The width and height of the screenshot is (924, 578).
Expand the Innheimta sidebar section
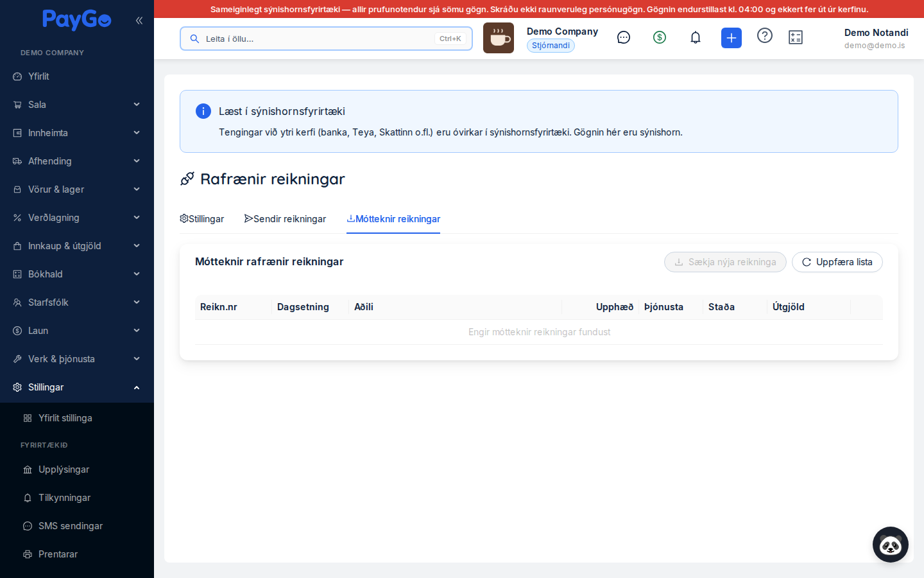pos(77,133)
